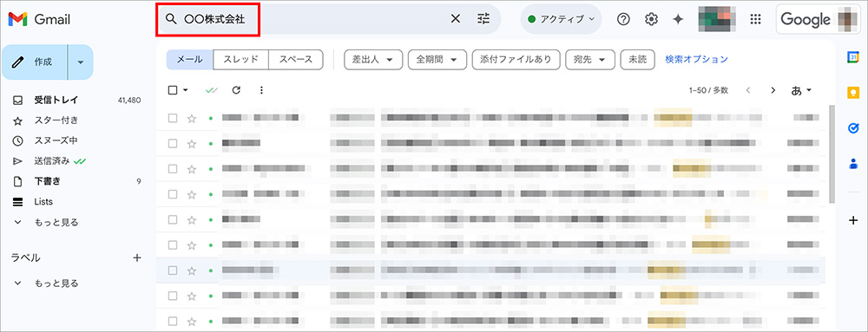Tick the checkbox of the highlighted email row
Screen dimensions: 868x332
(x=173, y=270)
